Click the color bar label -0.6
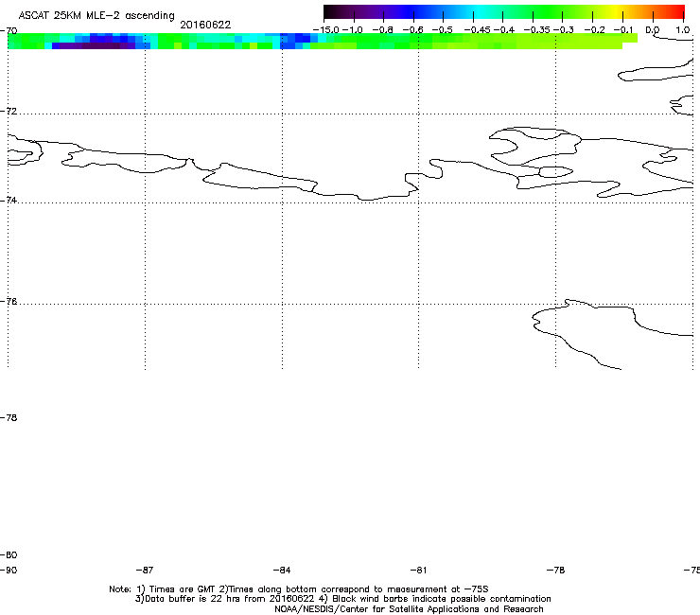 point(412,30)
